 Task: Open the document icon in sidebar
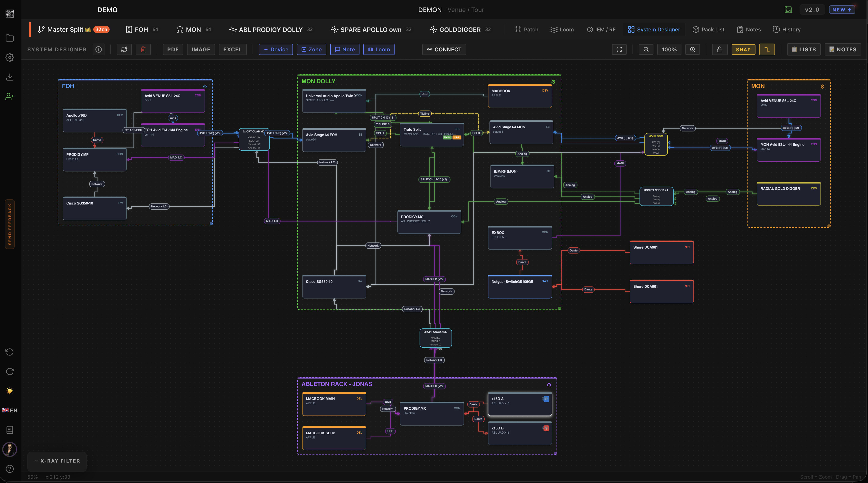pyautogui.click(x=10, y=430)
